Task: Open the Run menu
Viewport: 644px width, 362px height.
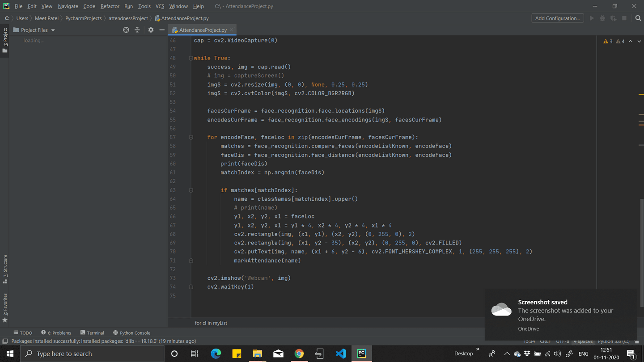Action: (128, 6)
